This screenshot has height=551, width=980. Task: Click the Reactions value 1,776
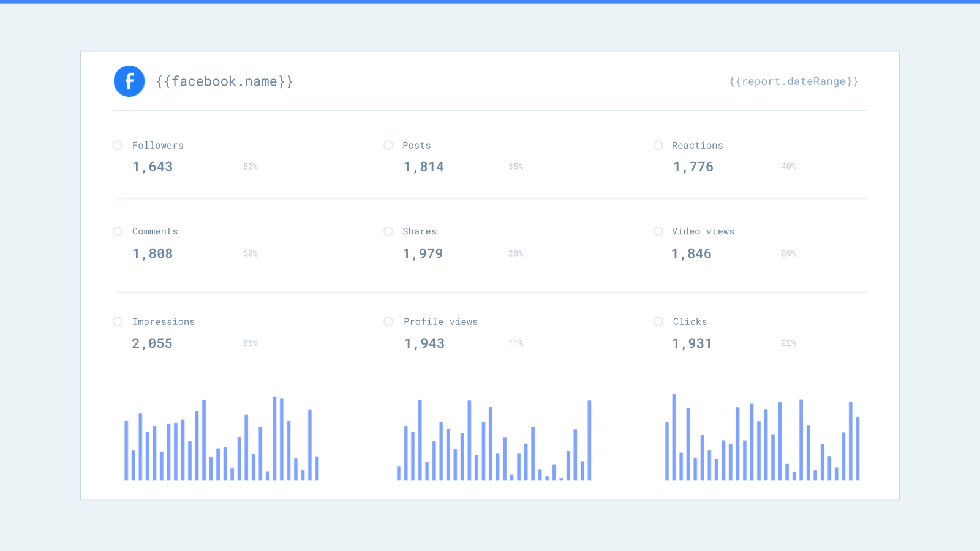tap(693, 167)
